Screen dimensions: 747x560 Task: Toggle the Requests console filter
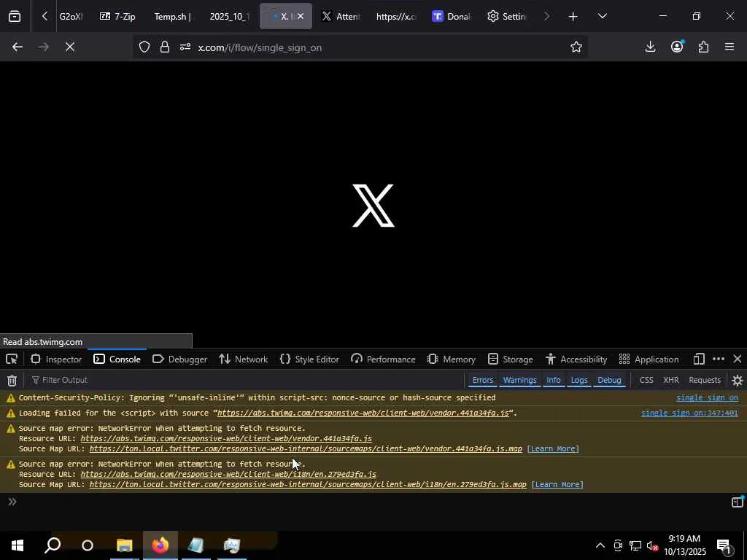[x=705, y=380]
